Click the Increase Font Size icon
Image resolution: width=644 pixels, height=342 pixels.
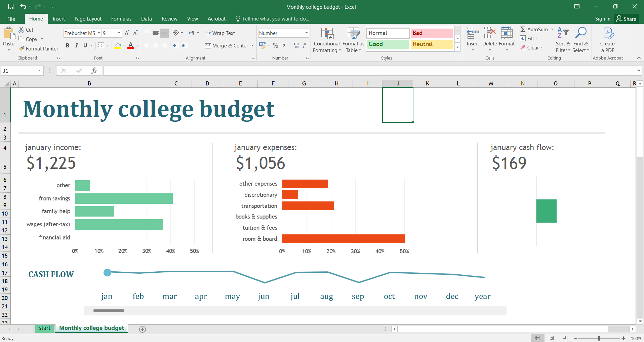point(127,33)
